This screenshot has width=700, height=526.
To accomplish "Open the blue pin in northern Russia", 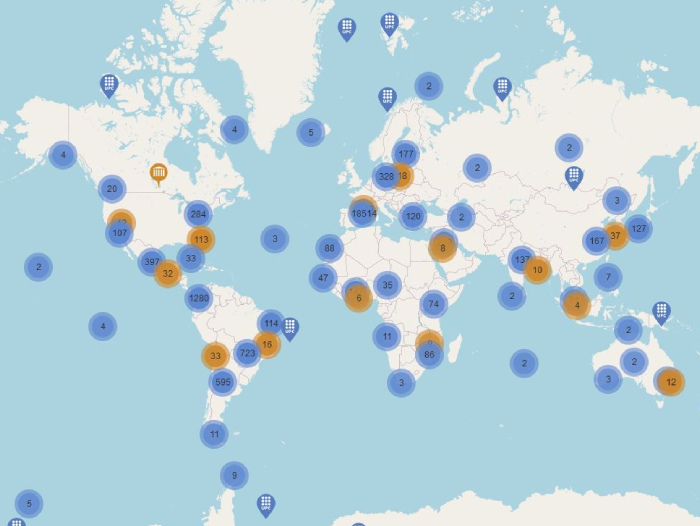I will tap(502, 88).
